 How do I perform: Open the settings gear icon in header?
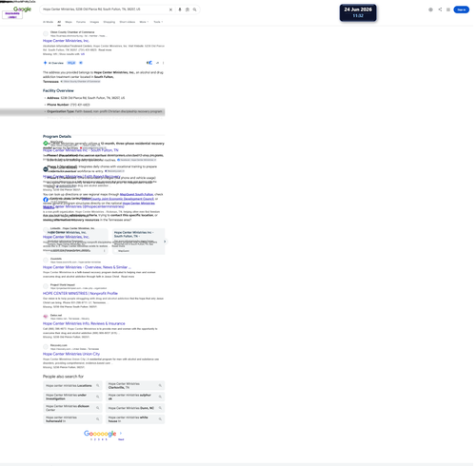pos(430,10)
